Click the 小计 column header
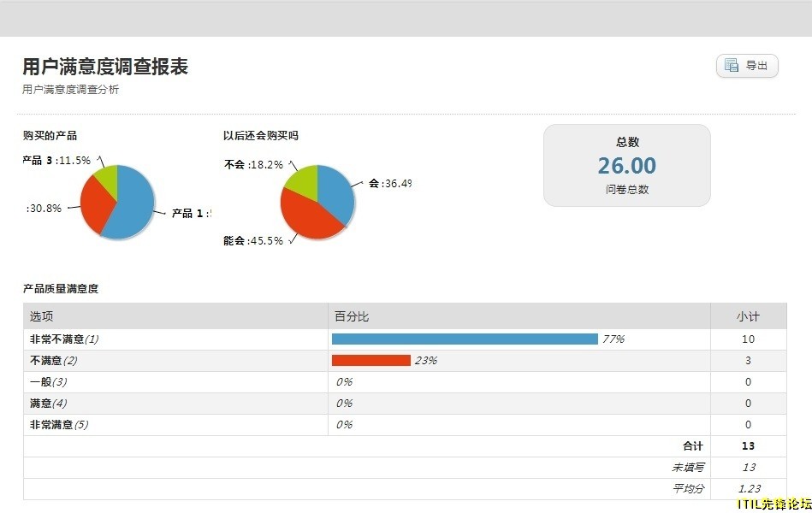The height and width of the screenshot is (513, 812). click(748, 316)
